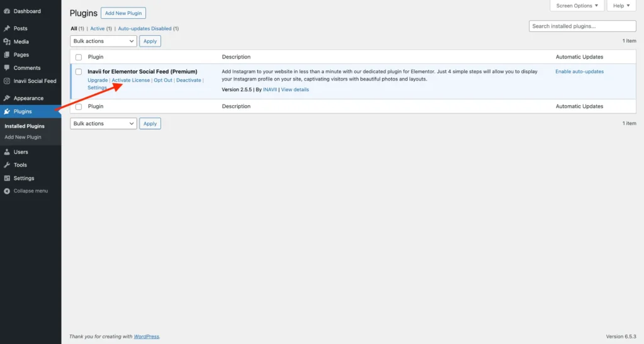Click the Automatic Updates header at top
This screenshot has width=644, height=344.
[x=579, y=57]
